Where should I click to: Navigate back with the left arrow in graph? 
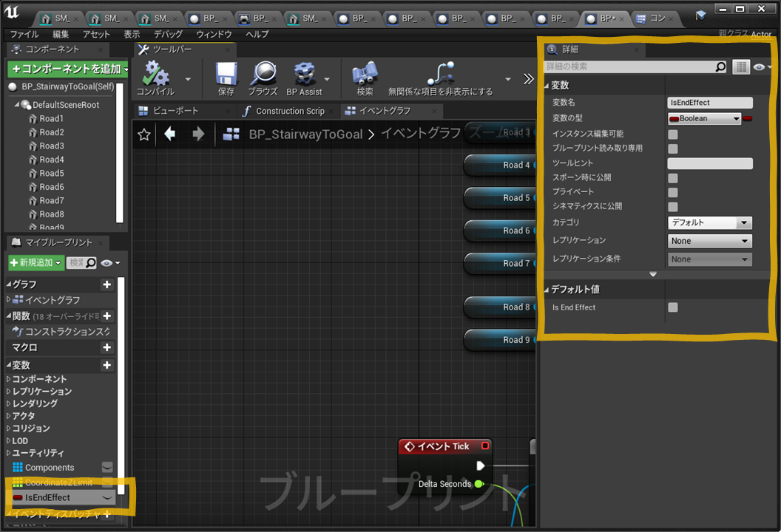pos(170,134)
